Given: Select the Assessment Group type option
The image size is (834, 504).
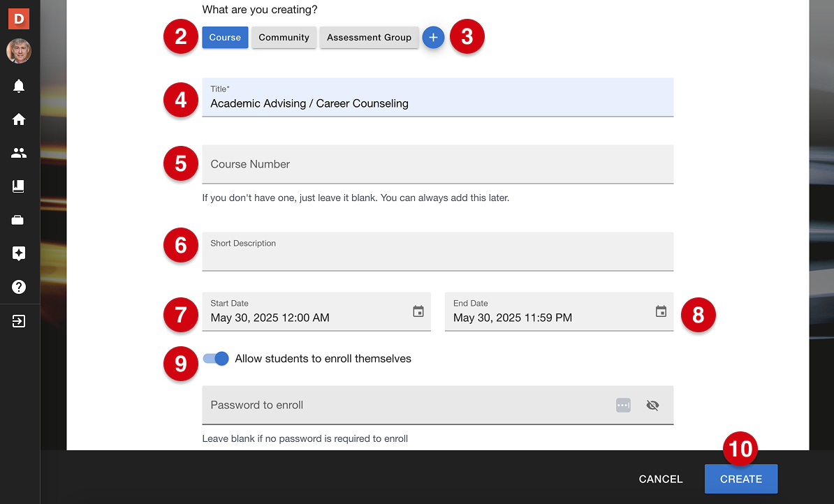Looking at the screenshot, I should [x=369, y=37].
